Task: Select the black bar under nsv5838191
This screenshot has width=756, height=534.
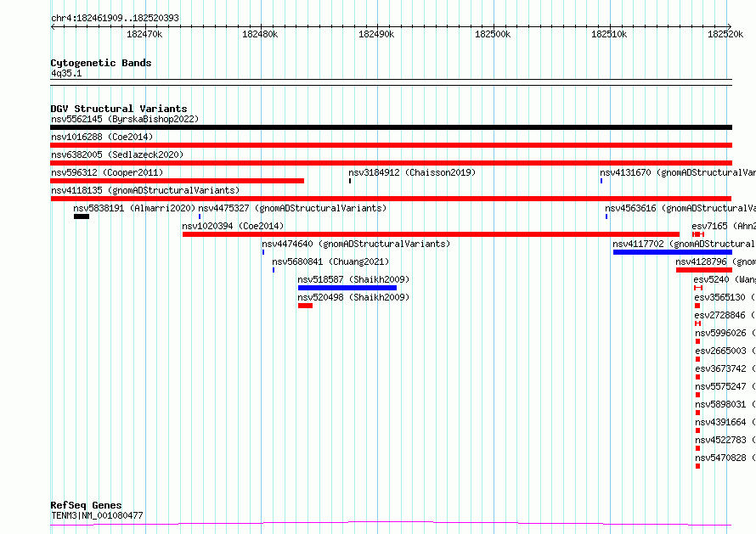Action: click(x=82, y=216)
